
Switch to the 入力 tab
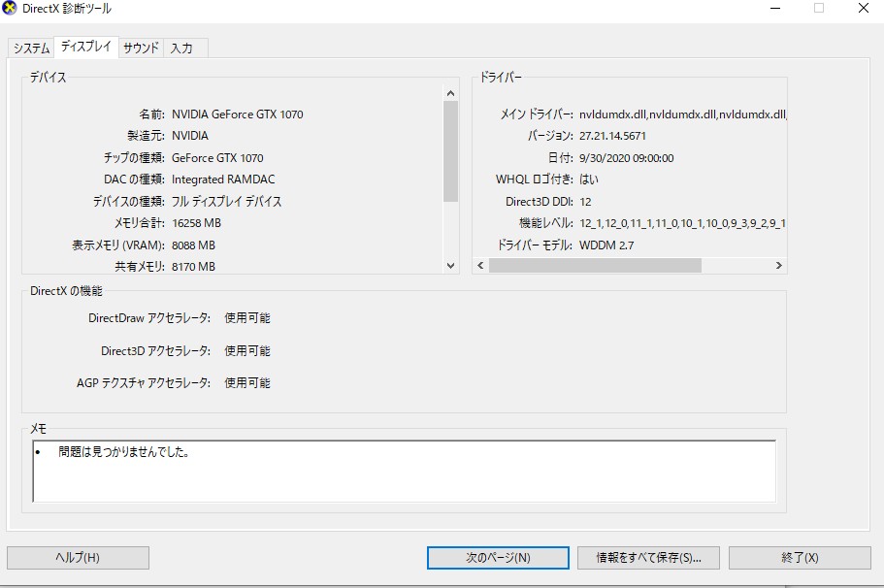point(182,47)
